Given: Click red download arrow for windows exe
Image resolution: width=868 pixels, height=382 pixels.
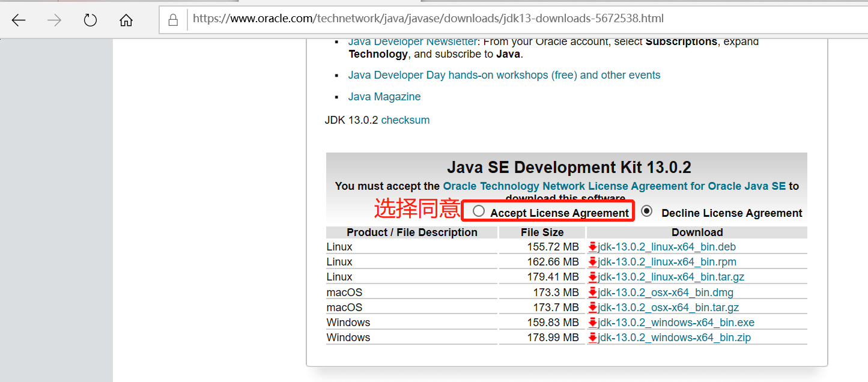Looking at the screenshot, I should (x=593, y=323).
